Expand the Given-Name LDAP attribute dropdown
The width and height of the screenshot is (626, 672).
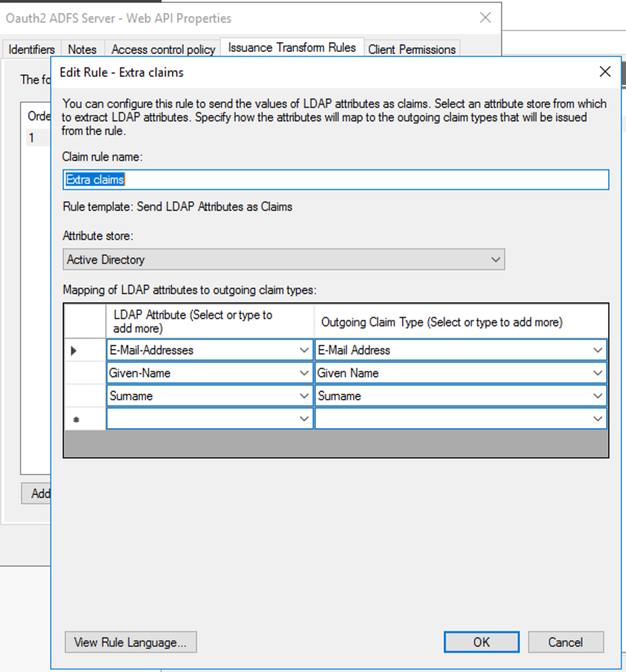(x=304, y=373)
